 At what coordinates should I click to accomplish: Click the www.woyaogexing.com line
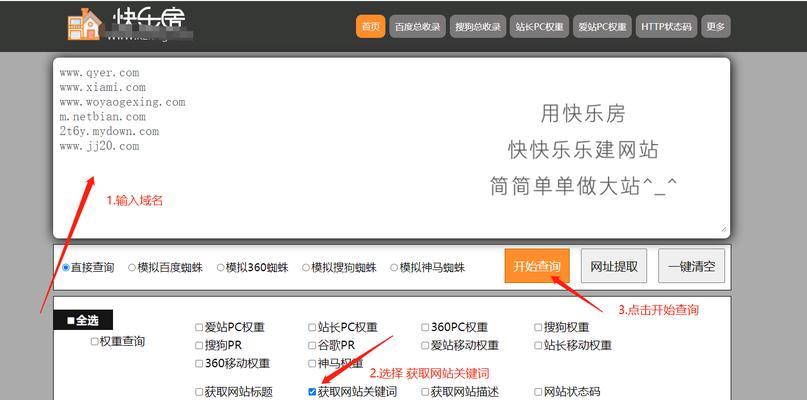(x=122, y=102)
